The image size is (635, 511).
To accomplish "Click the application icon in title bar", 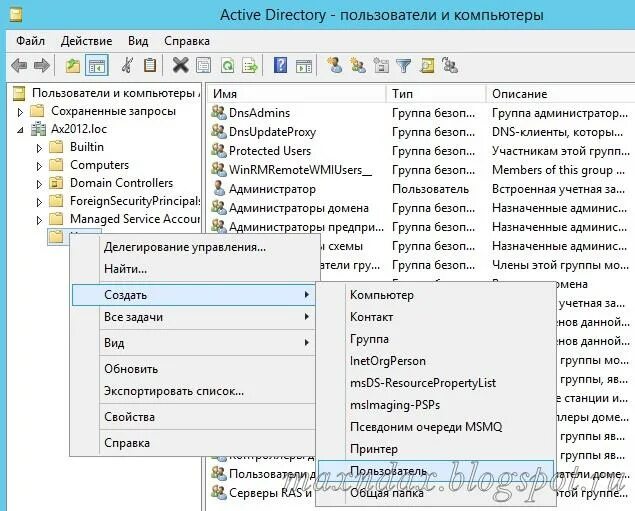I will point(16,15).
